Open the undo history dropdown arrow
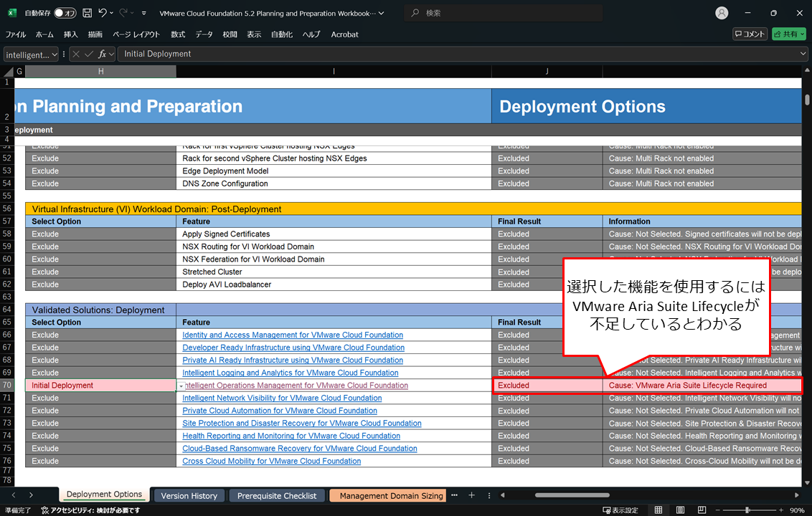812x516 pixels. click(x=111, y=13)
